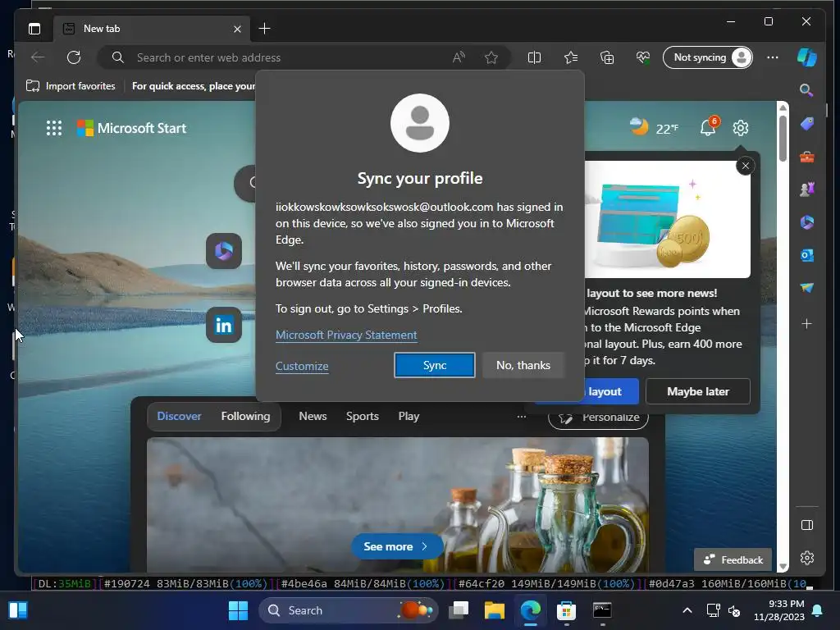840x630 pixels.
Task: Go back using the back arrow
Action: pyautogui.click(x=38, y=57)
